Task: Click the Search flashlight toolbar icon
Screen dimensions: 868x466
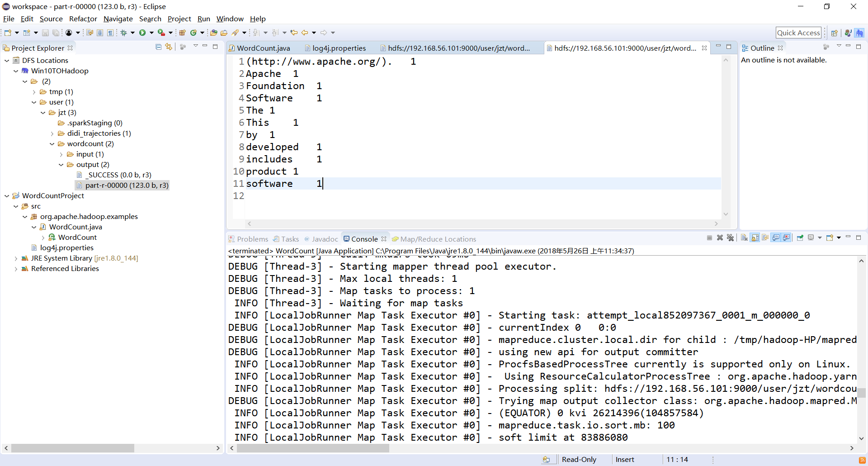Action: click(235, 33)
